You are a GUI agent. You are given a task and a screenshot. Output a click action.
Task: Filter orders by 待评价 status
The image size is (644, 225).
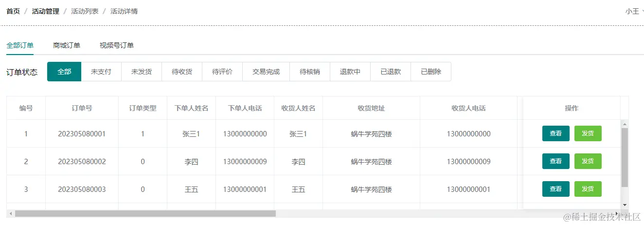222,72
